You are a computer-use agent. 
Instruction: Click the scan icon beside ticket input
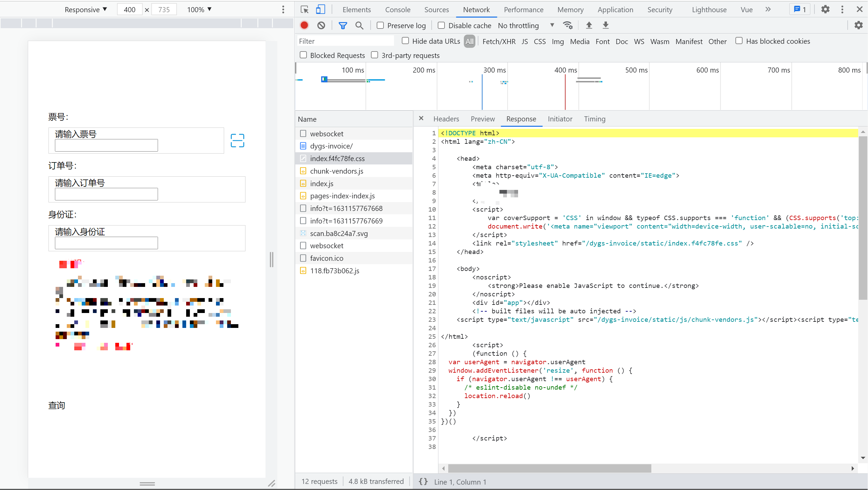(x=237, y=140)
